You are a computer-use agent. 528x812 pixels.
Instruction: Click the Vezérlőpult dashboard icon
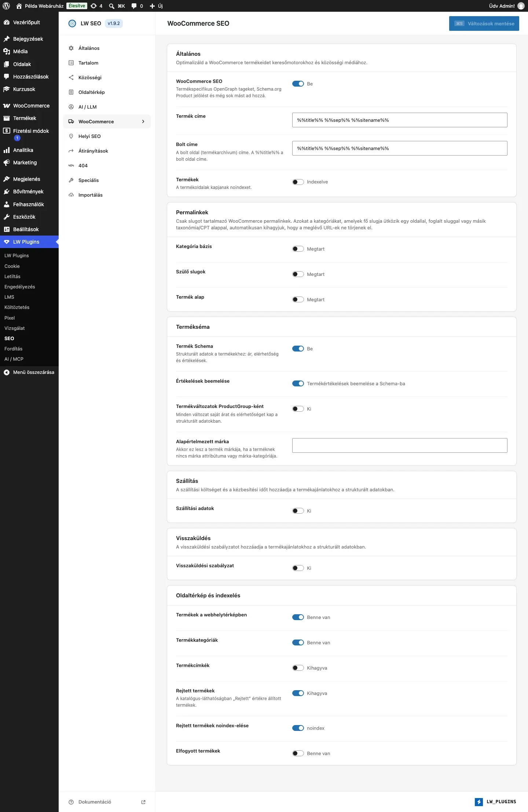[x=7, y=22]
